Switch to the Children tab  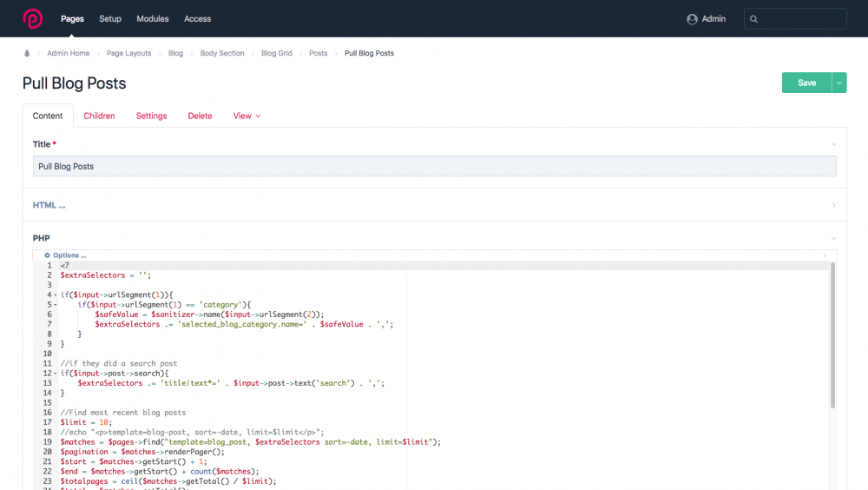tap(99, 116)
